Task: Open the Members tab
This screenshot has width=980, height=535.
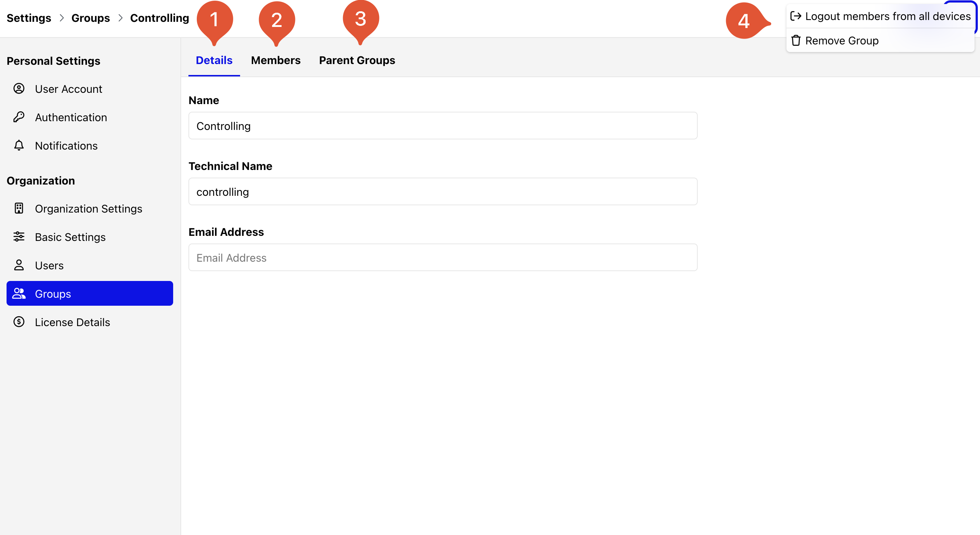Action: point(275,60)
